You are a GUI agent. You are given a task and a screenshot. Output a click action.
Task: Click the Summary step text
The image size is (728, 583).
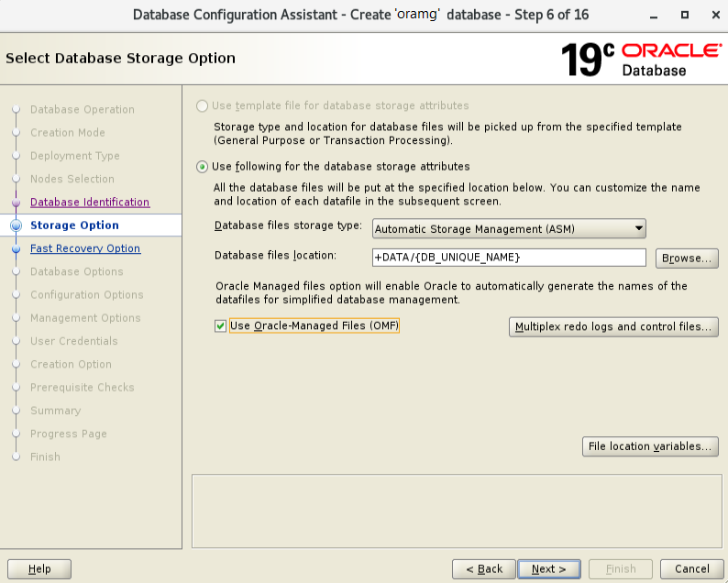click(56, 411)
